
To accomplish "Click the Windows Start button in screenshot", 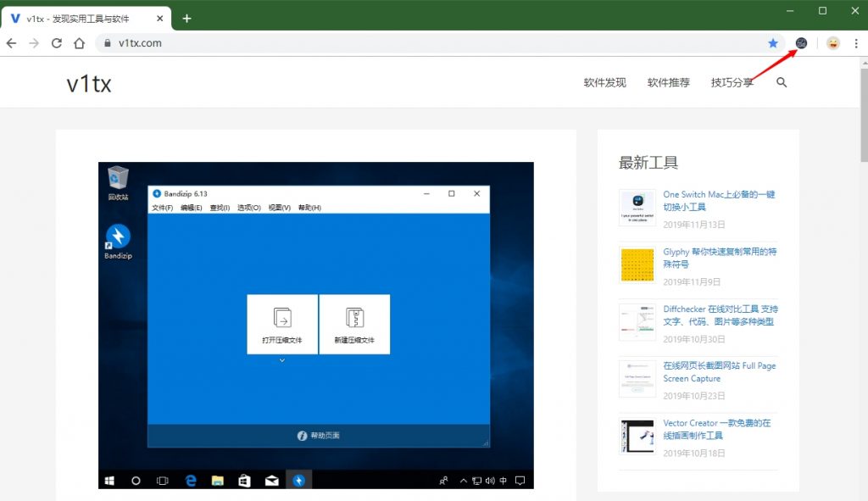I will click(109, 481).
